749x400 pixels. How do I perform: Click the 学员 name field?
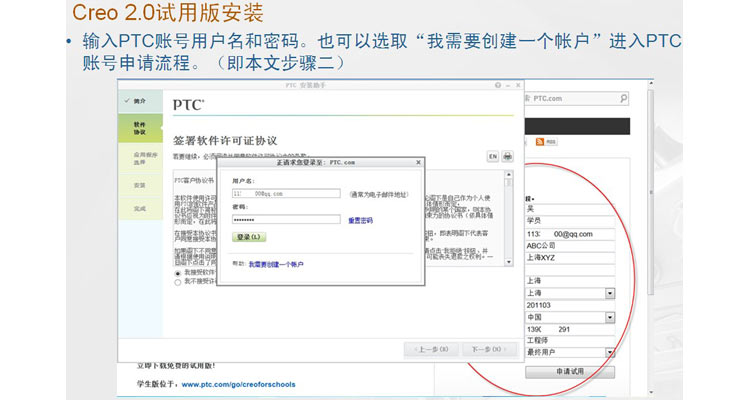(570, 221)
